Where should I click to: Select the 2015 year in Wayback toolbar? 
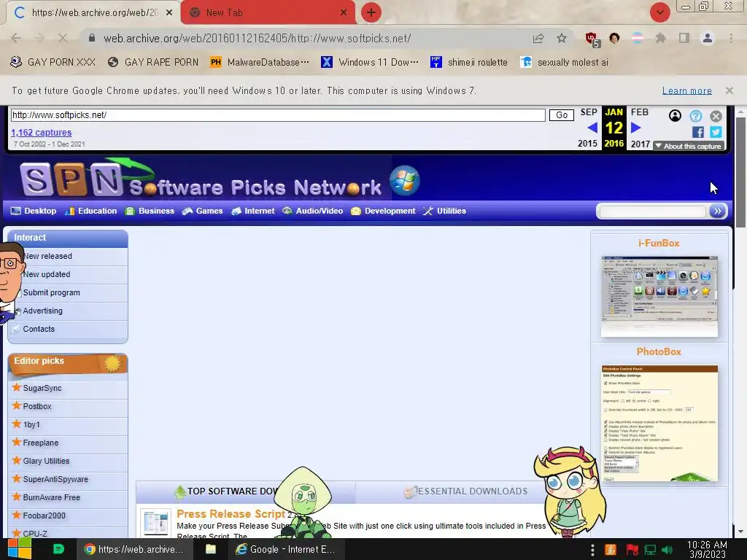[587, 144]
